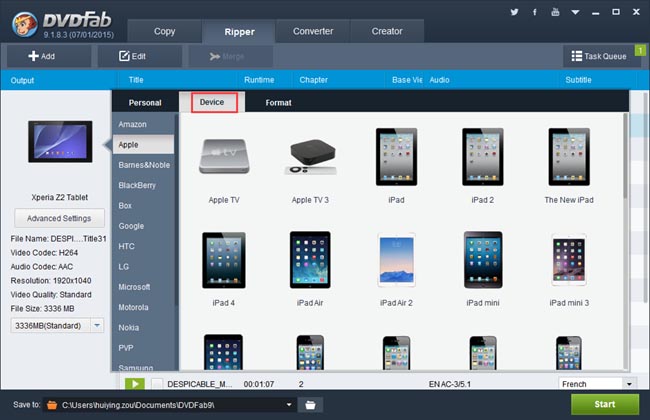The width and height of the screenshot is (650, 420).
Task: Open Advanced Settings
Action: pyautogui.click(x=59, y=218)
